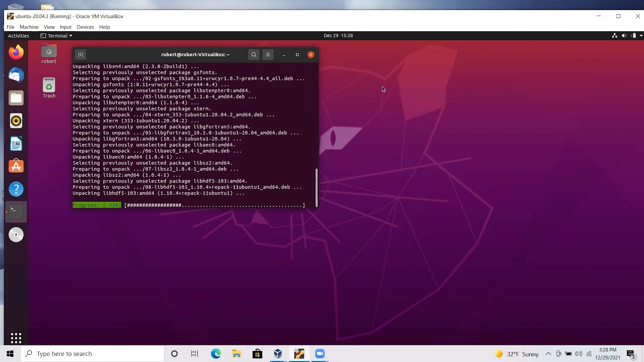This screenshot has height=362, width=644.
Task: Open the VirtualBox Machine menu
Action: (x=29, y=27)
